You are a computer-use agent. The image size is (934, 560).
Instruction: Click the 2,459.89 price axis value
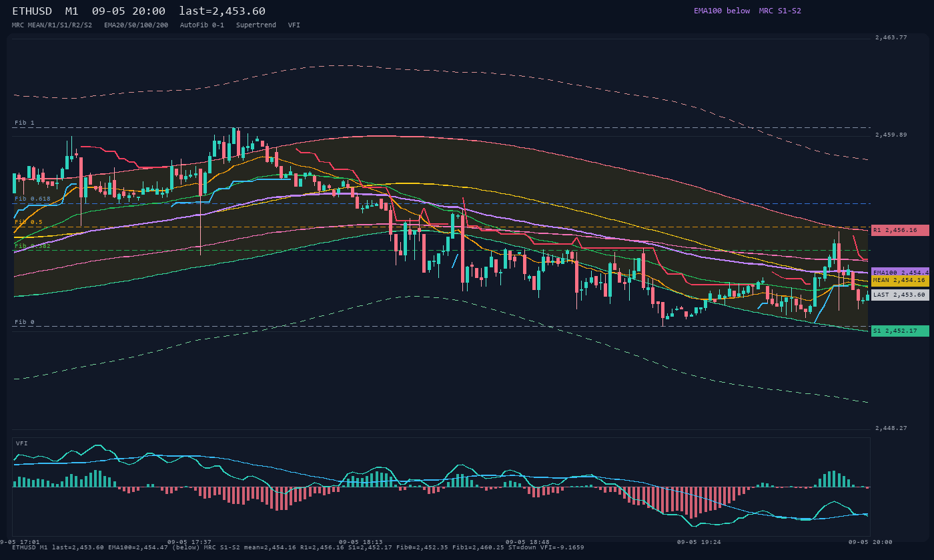[x=891, y=135]
